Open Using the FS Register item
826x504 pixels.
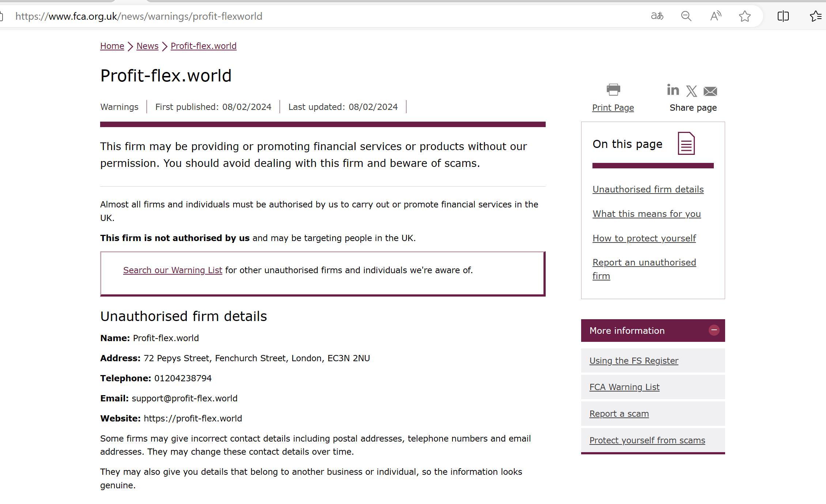[634, 361]
